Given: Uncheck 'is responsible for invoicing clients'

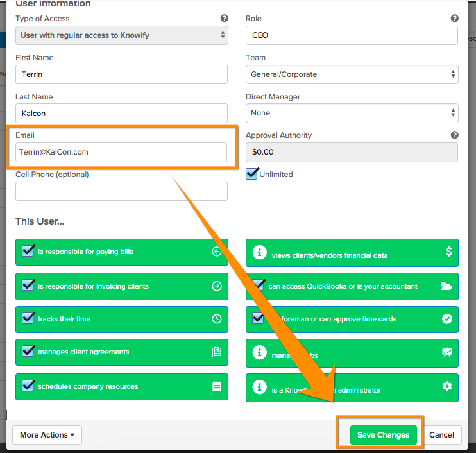Looking at the screenshot, I should 28,286.
